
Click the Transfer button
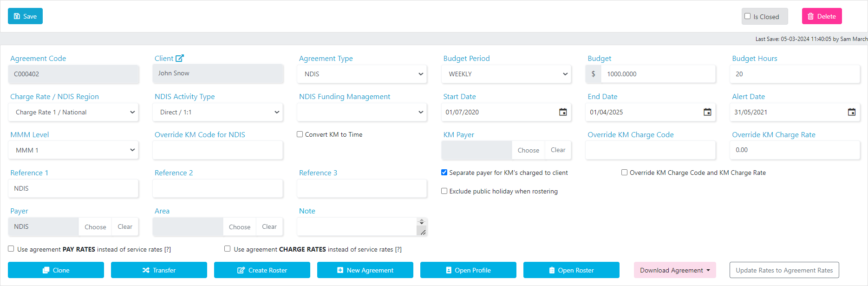click(159, 270)
